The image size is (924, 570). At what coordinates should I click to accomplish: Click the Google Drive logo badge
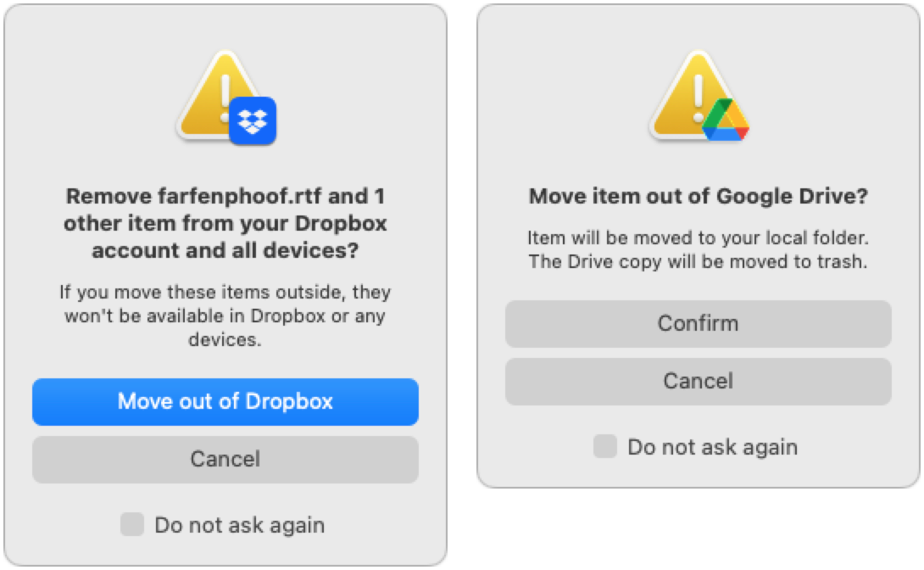pyautogui.click(x=725, y=120)
